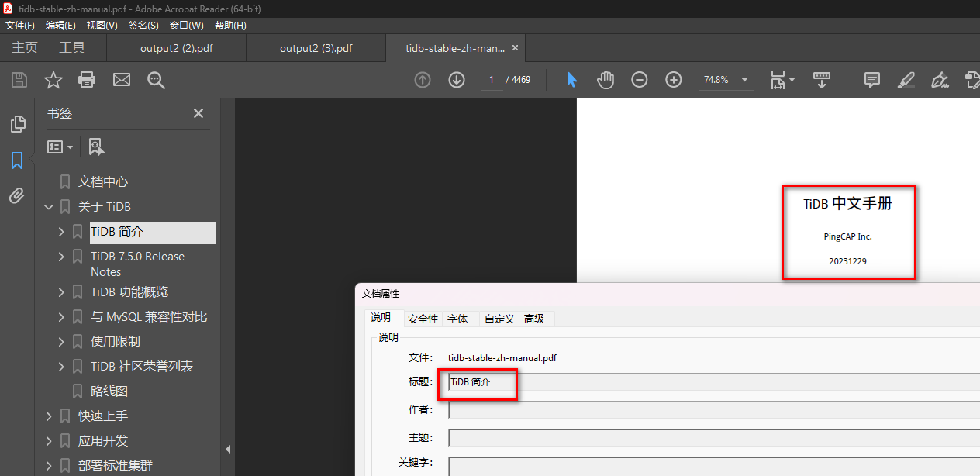980x476 pixels.
Task: Click the star bookmark icon in toolbar
Action: tap(53, 80)
